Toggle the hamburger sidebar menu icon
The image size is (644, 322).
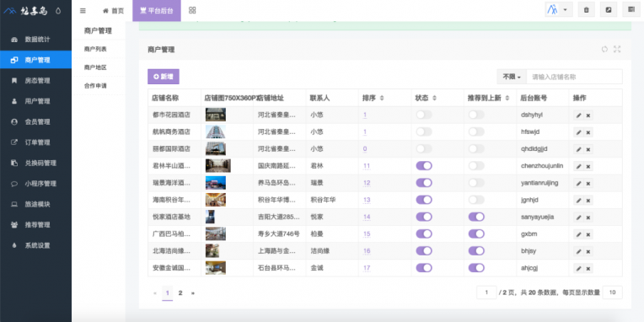83,11
